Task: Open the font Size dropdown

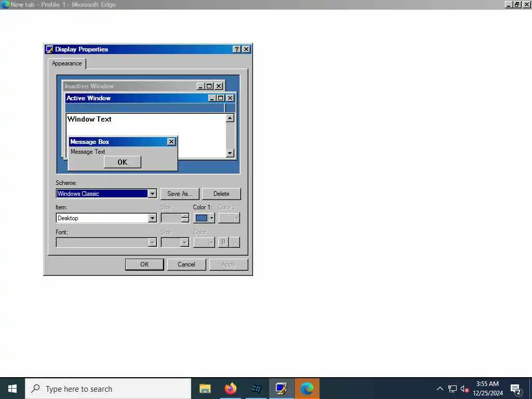Action: 184,242
